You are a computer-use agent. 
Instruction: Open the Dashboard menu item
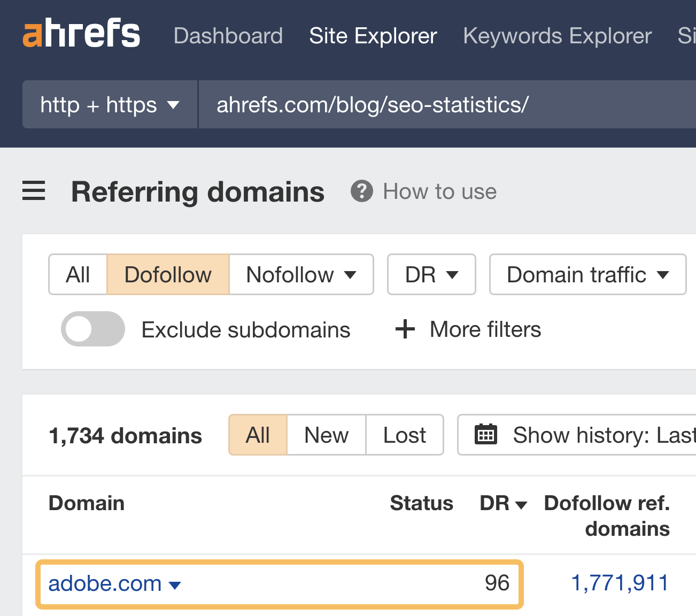[x=228, y=35]
